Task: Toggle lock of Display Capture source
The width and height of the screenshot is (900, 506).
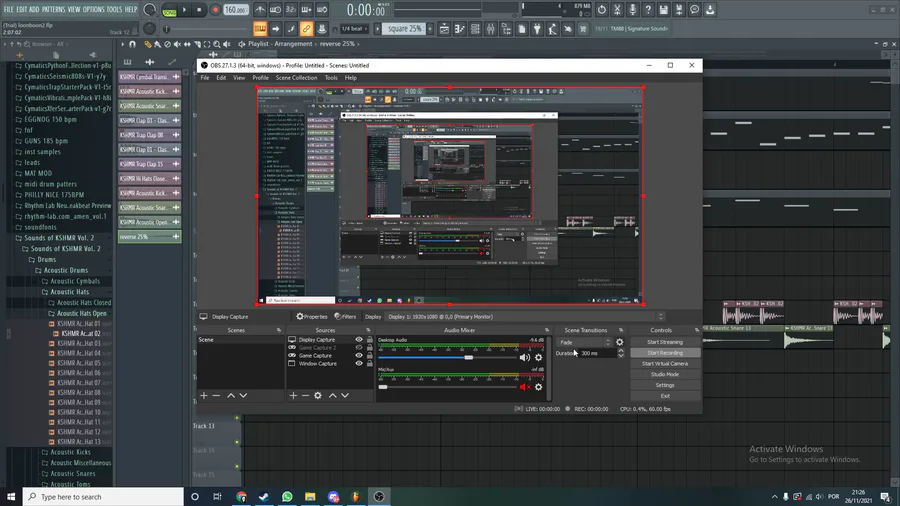Action: (x=370, y=340)
